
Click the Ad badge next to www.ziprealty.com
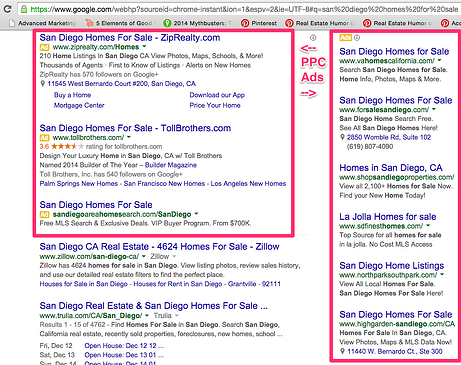click(44, 47)
